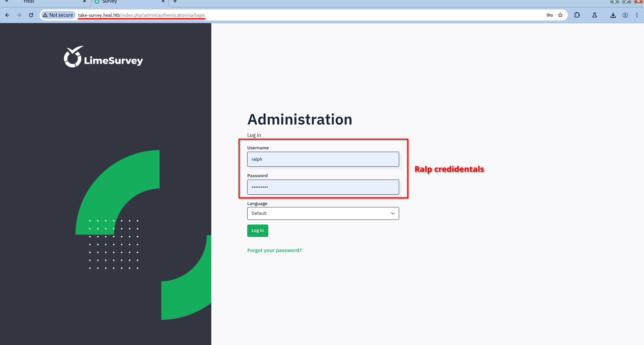
Task: Click the browser forward arrow
Action: 19,15
